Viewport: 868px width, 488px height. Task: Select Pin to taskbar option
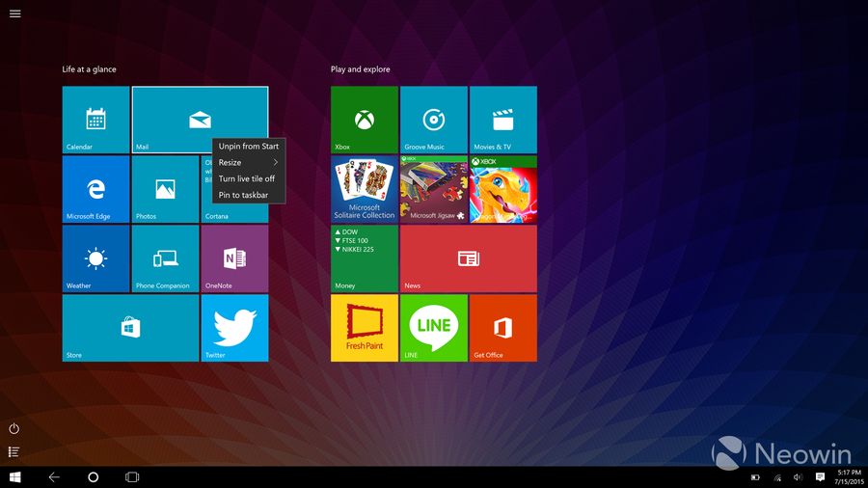coord(249,195)
